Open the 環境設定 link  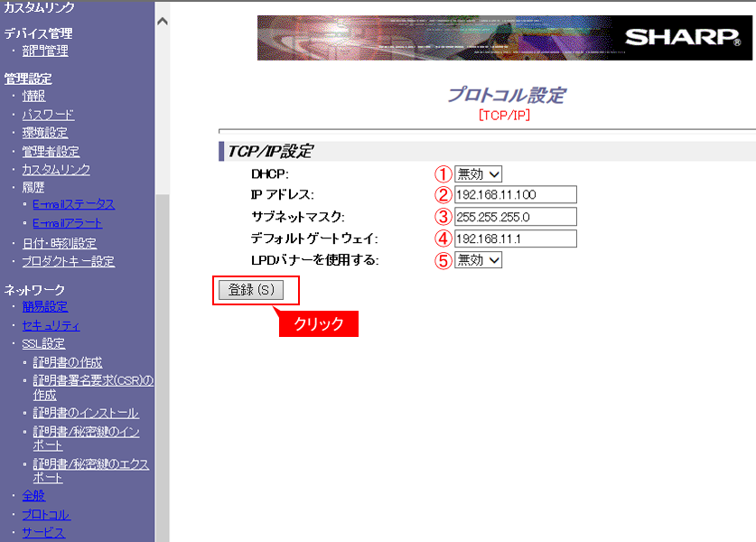(45, 133)
